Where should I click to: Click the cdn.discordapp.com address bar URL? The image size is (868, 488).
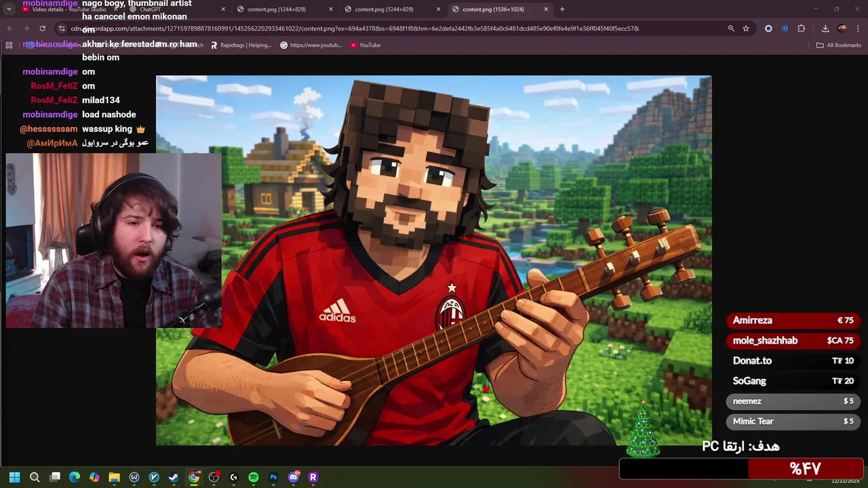click(x=355, y=28)
